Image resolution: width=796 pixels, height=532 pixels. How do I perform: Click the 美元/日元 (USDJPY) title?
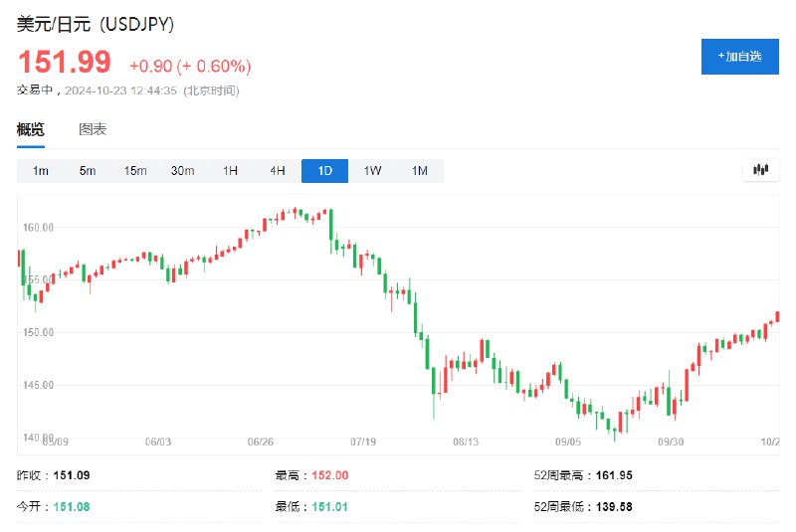click(96, 24)
